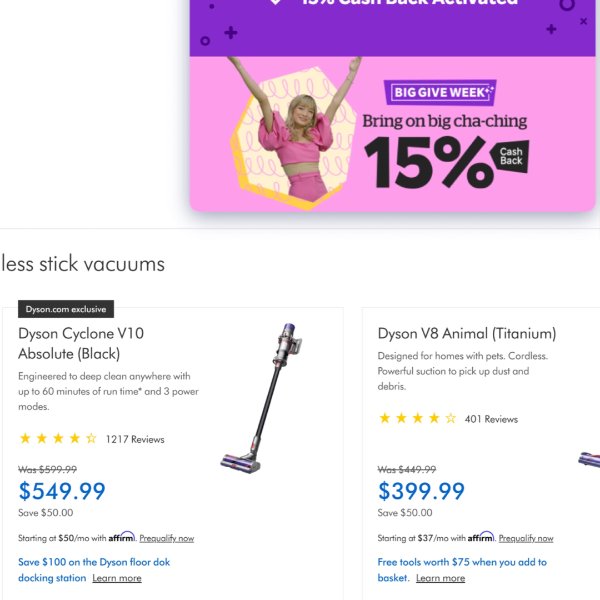
Task: Open Dyson V8 Animal (Titanium) title
Action: point(467,333)
